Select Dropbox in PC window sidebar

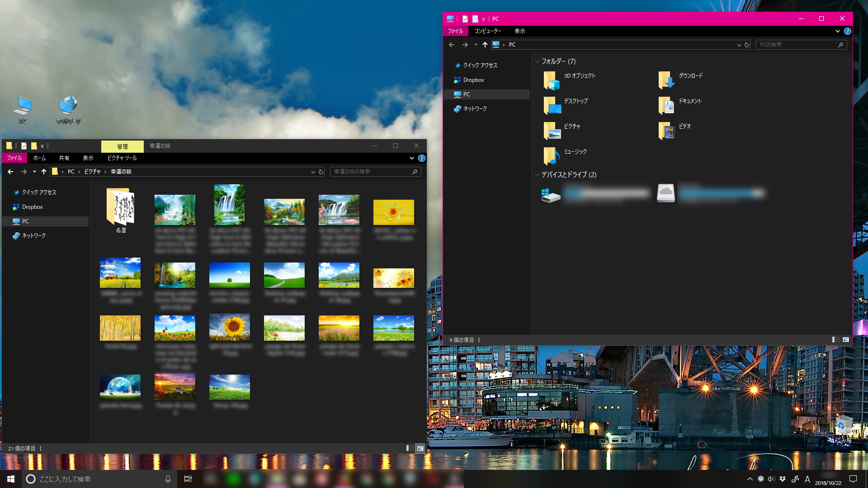pos(473,80)
